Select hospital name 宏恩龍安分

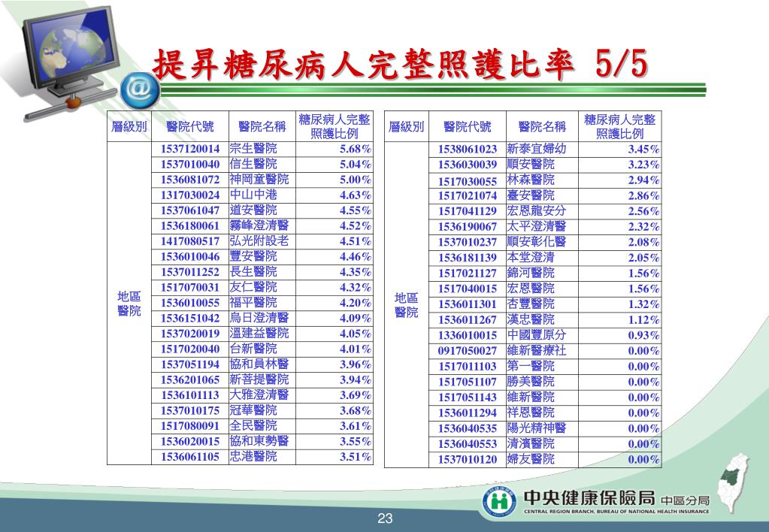click(x=537, y=211)
